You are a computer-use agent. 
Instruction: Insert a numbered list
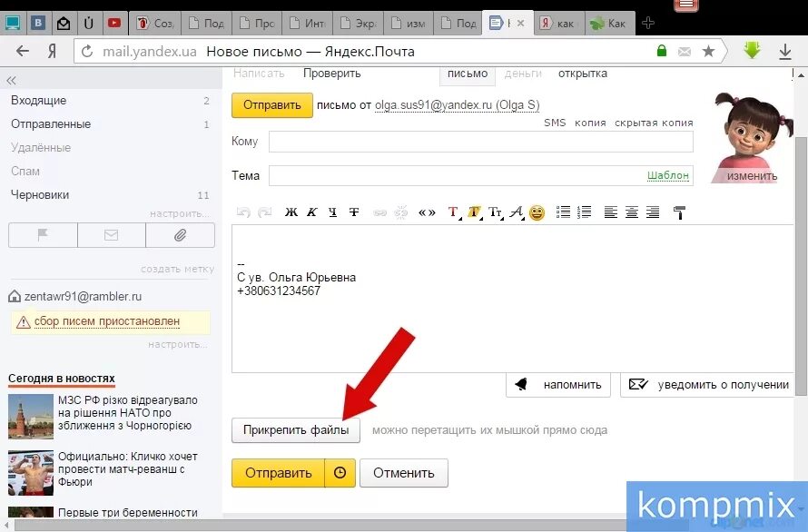(x=585, y=212)
